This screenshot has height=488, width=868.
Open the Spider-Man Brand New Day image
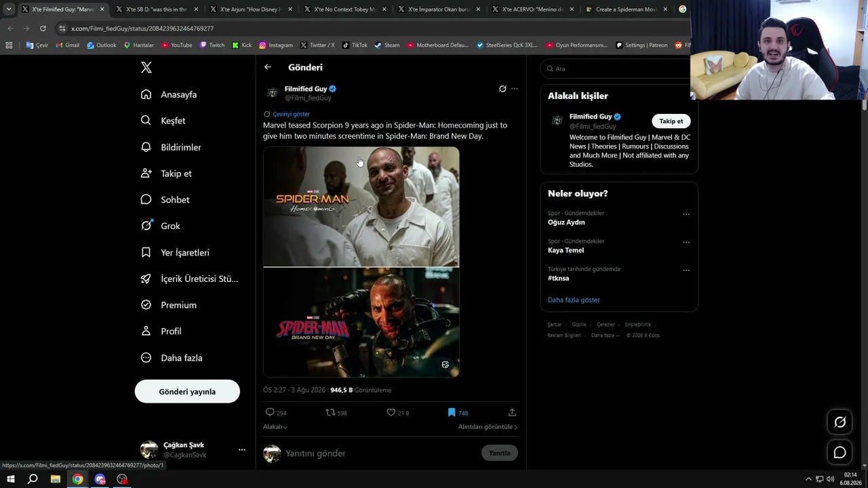pyautogui.click(x=361, y=322)
